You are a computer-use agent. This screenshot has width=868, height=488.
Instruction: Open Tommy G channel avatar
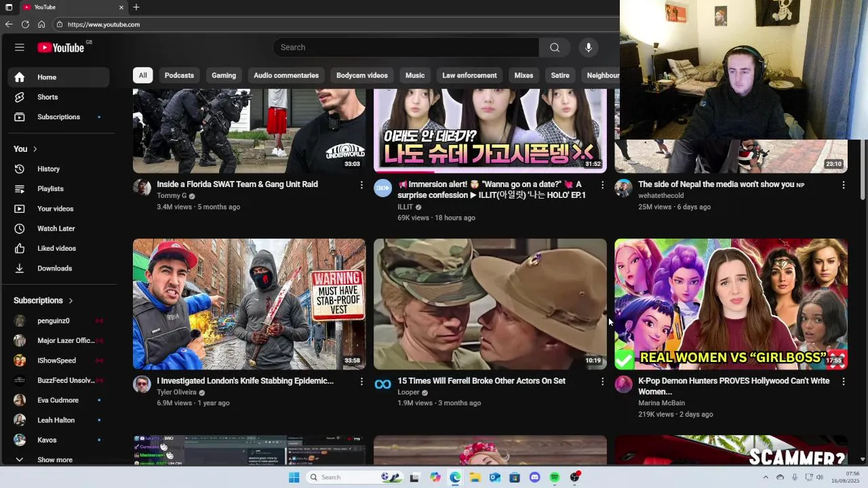(142, 188)
